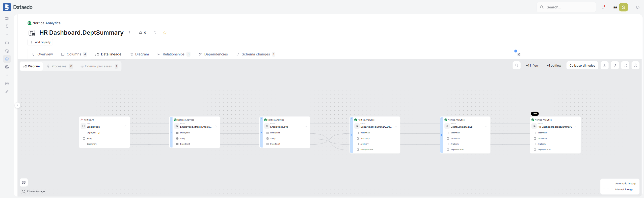Open the tab customization sliders icon
The image size is (644, 198).
(519, 54)
